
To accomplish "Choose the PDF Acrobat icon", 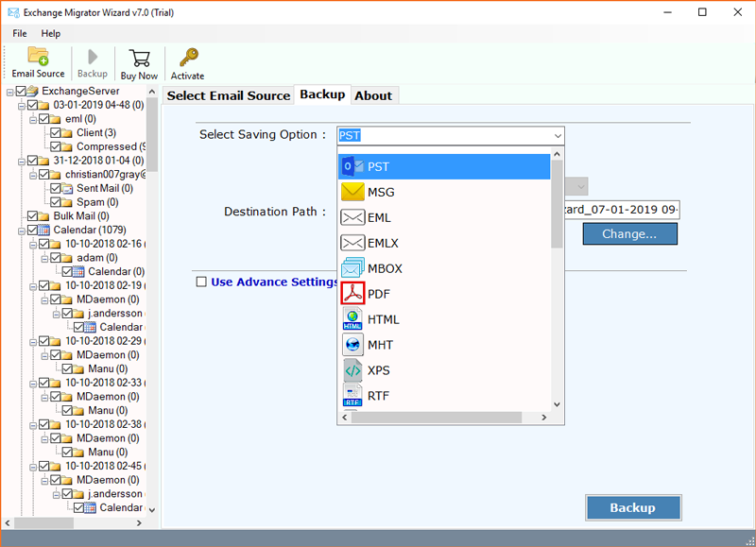I will pos(352,294).
